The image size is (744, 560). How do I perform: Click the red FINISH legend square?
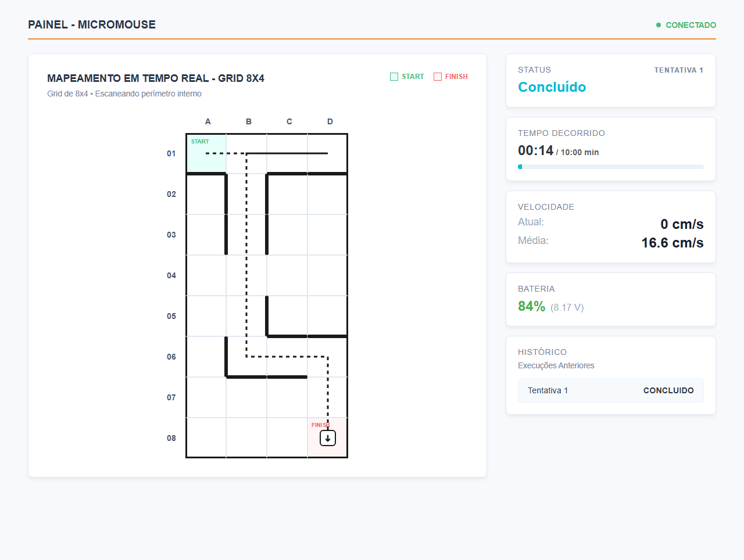pos(438,77)
